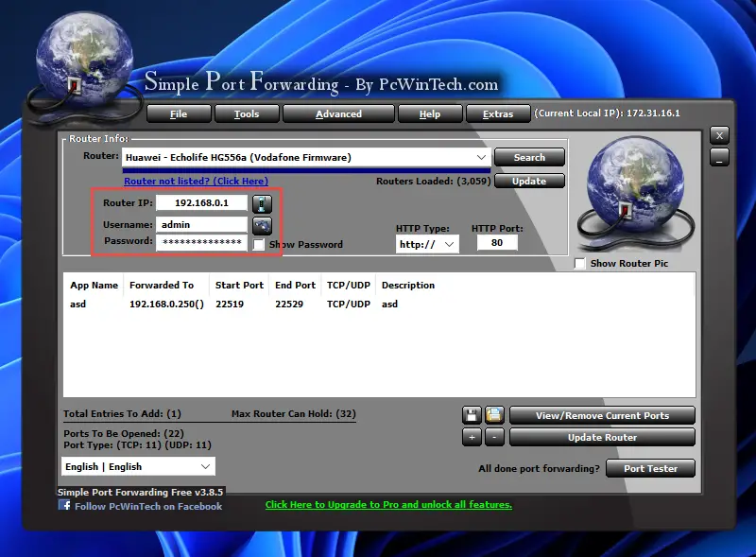Enable the Show Password checkbox
756x557 pixels.
pyautogui.click(x=259, y=244)
